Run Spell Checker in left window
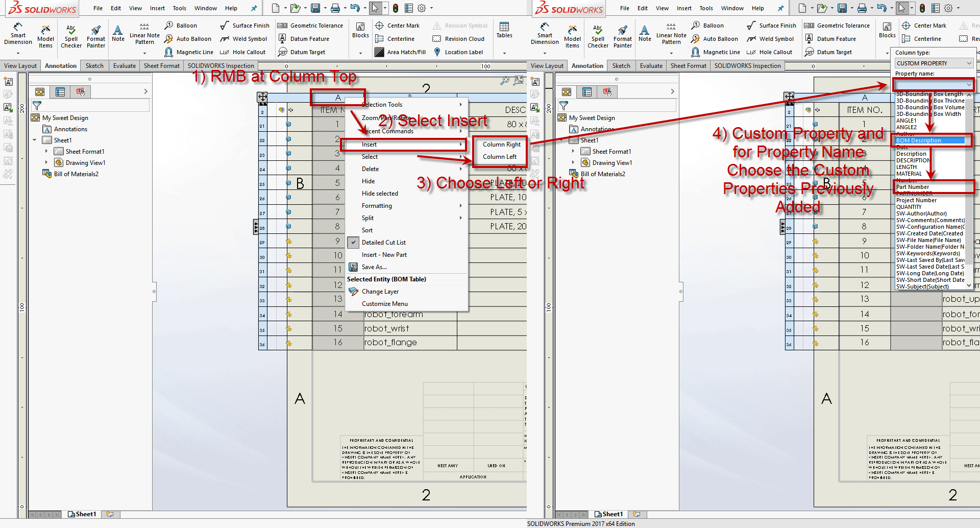The height and width of the screenshot is (528, 980). (71, 36)
